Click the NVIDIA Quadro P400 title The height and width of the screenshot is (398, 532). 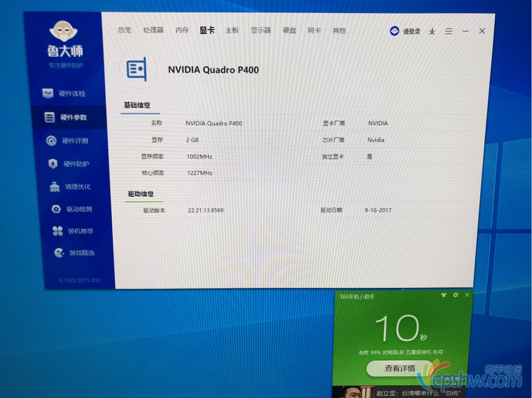tap(214, 70)
